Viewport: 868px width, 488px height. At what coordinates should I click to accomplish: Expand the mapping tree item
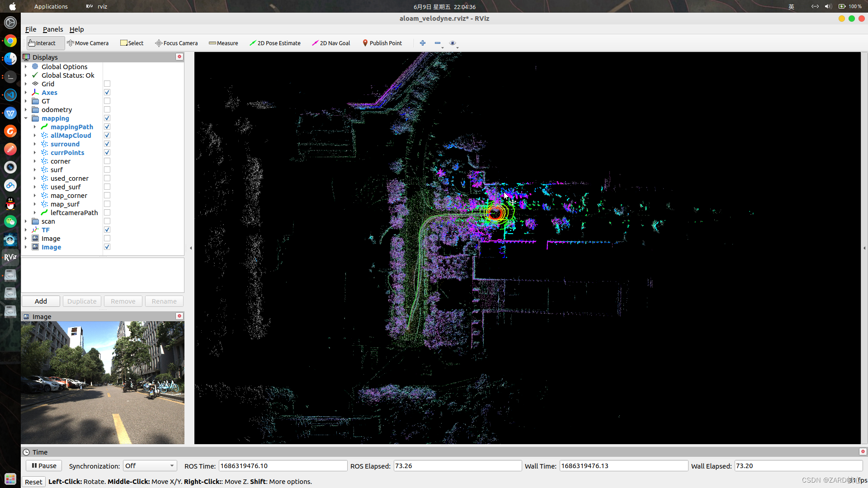pyautogui.click(x=25, y=118)
